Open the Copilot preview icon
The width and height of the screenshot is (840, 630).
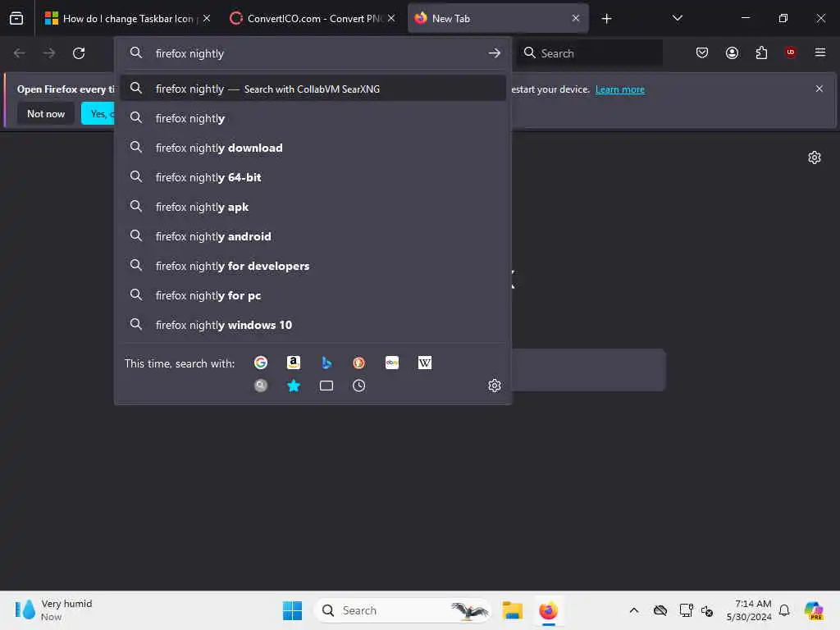814,610
